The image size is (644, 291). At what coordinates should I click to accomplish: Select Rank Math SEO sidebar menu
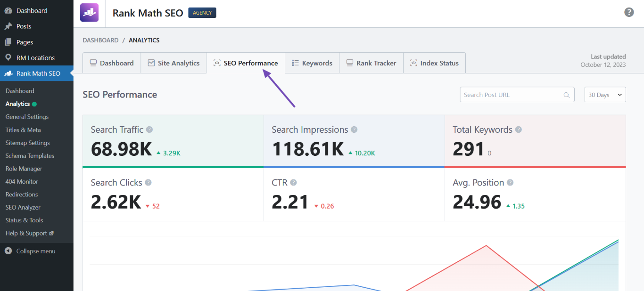click(37, 73)
